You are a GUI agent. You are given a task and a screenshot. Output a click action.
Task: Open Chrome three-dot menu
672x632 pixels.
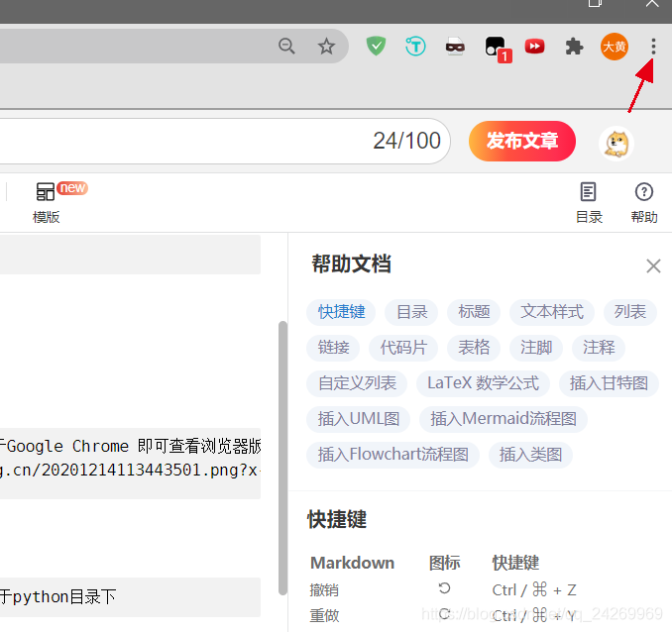(x=652, y=47)
